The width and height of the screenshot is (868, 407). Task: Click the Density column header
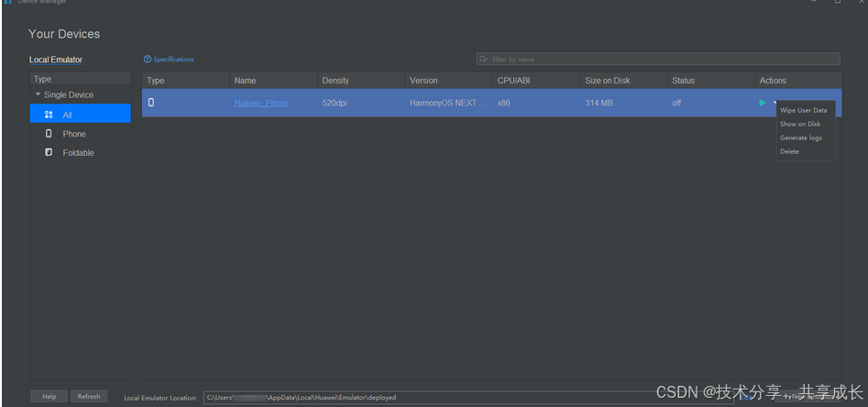(x=361, y=81)
